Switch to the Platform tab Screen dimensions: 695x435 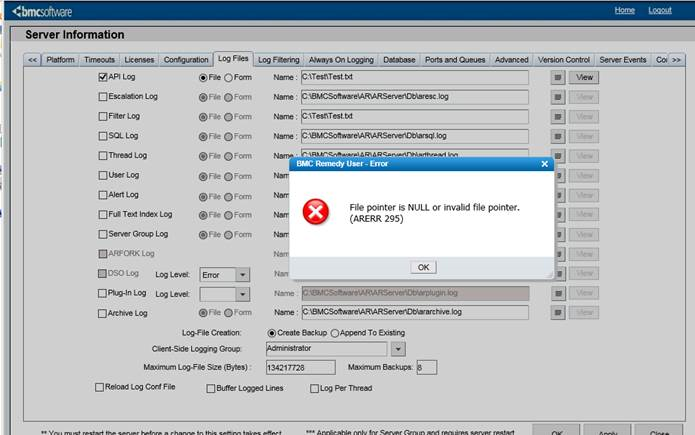(60, 60)
